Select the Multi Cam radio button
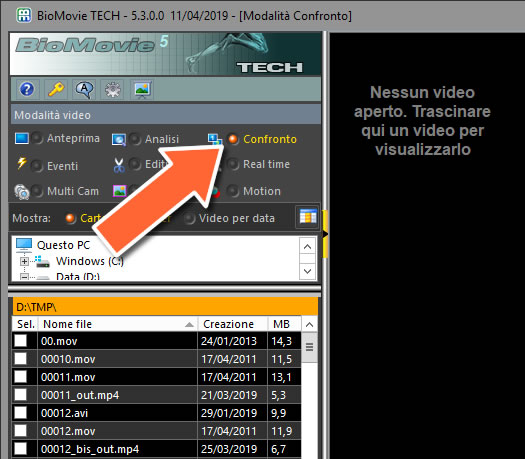 pyautogui.click(x=37, y=191)
